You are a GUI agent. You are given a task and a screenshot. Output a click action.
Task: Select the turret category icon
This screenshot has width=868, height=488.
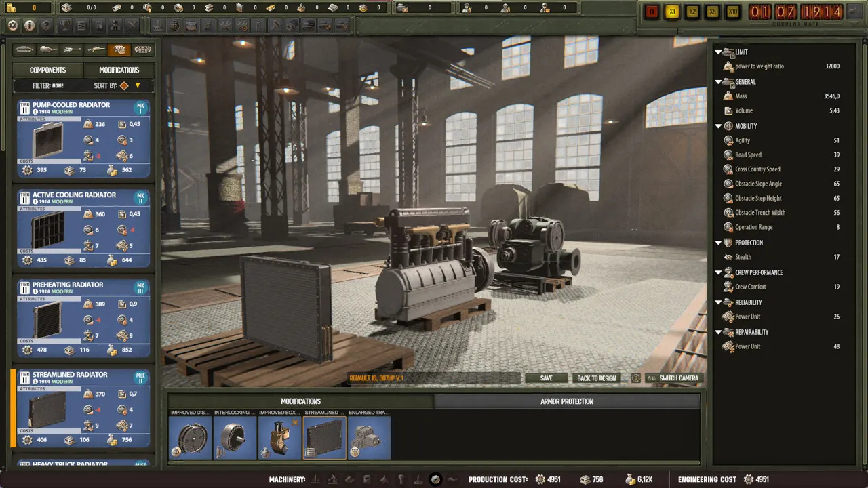[x=47, y=49]
